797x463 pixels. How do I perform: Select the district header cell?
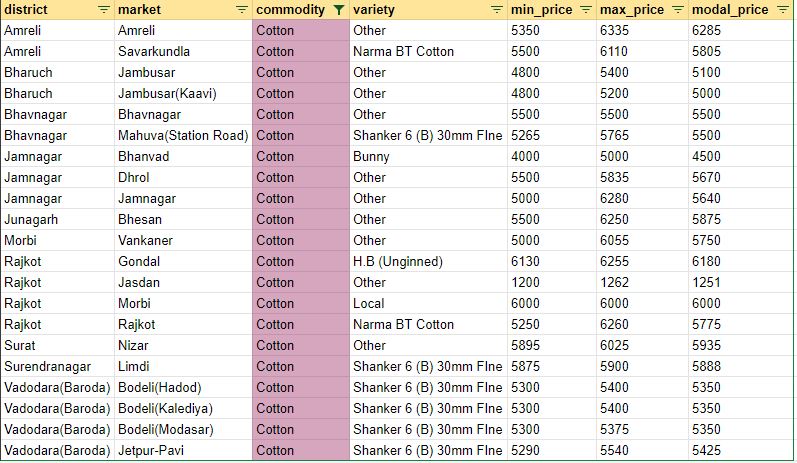point(40,10)
